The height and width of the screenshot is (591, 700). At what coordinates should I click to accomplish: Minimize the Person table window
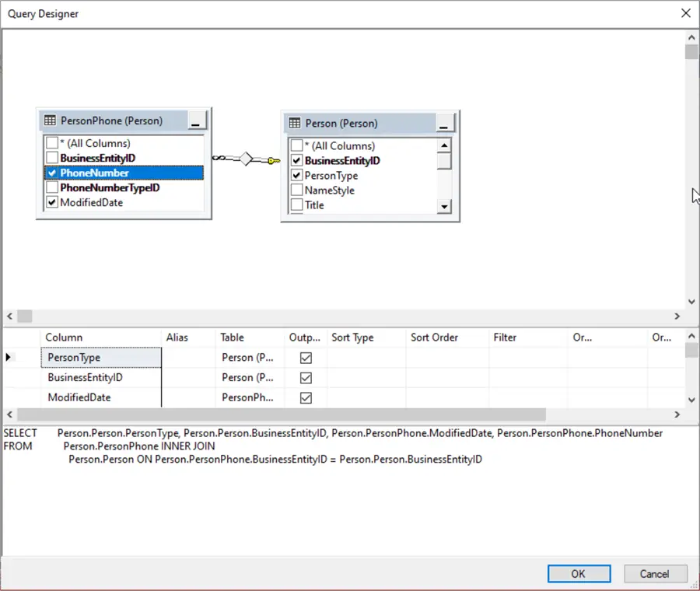[445, 123]
